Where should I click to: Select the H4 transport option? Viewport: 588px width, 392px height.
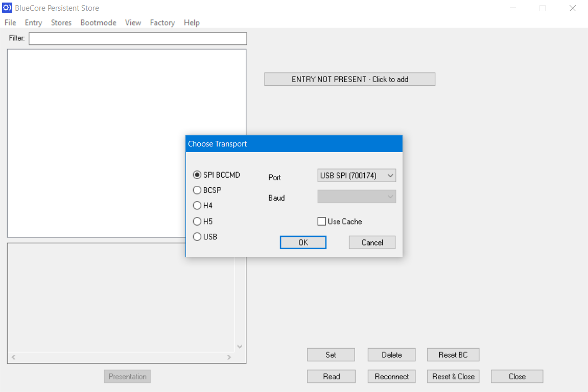pyautogui.click(x=197, y=205)
